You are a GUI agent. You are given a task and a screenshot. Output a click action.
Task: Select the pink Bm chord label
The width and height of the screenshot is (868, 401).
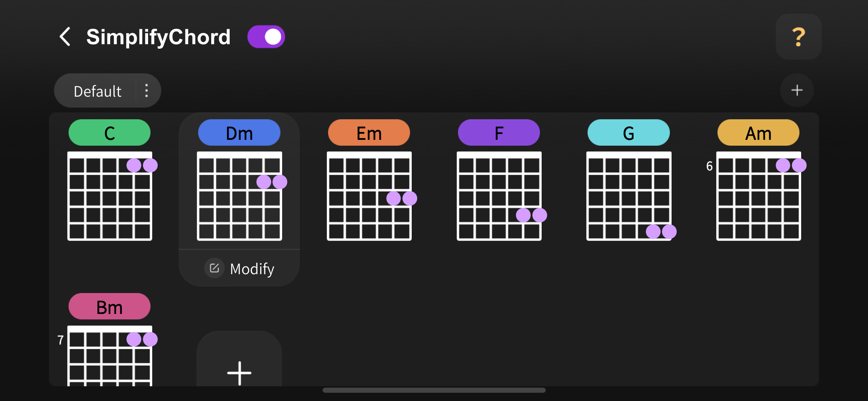[109, 307]
